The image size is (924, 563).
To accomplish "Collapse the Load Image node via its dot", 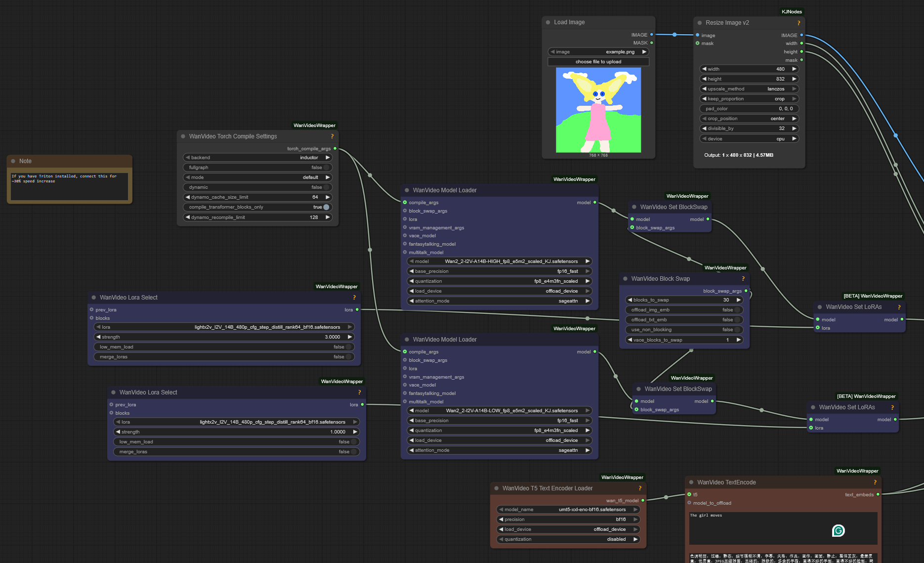I will point(548,22).
